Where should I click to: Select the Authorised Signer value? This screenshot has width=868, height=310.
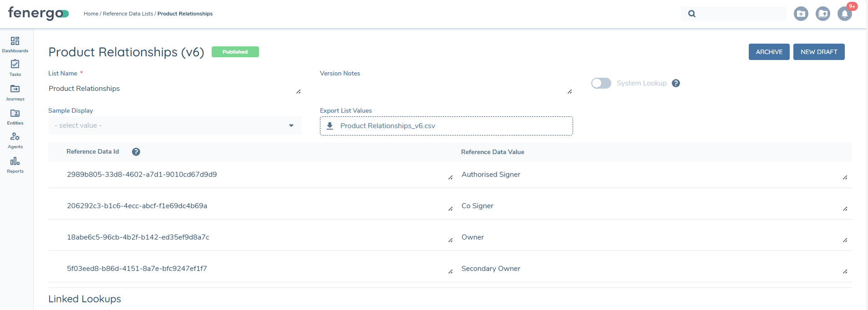pos(491,175)
